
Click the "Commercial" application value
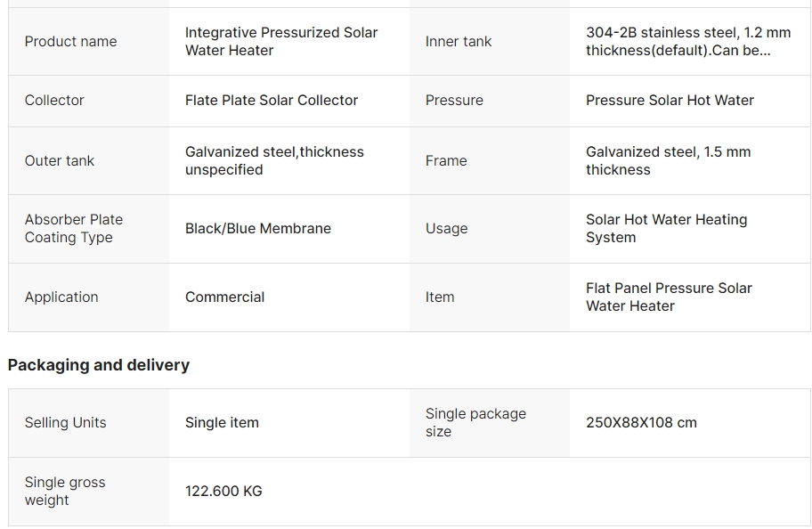click(x=224, y=297)
